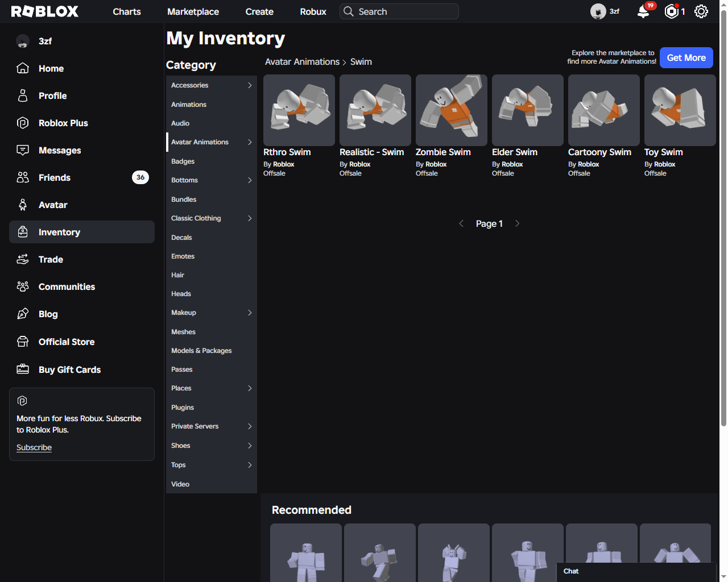Screen dimensions: 728x582
Task: Click the Profile person icon
Action: [23, 95]
